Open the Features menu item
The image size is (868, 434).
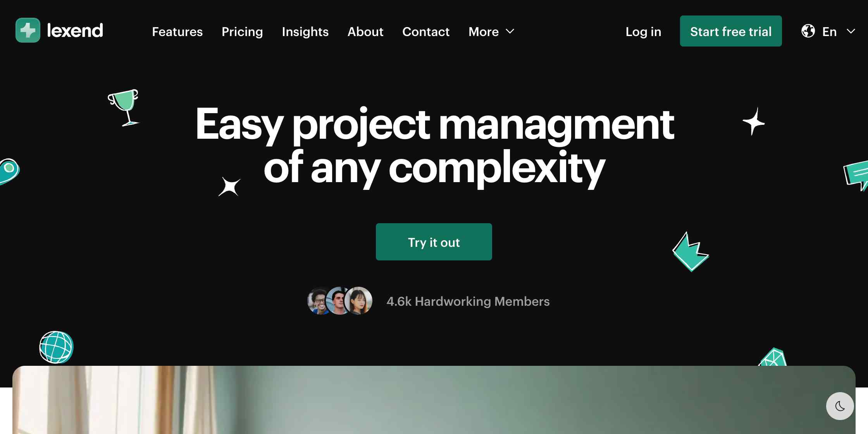tap(177, 31)
